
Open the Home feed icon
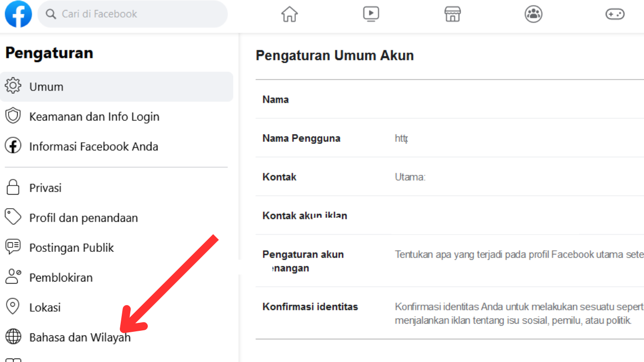click(289, 14)
